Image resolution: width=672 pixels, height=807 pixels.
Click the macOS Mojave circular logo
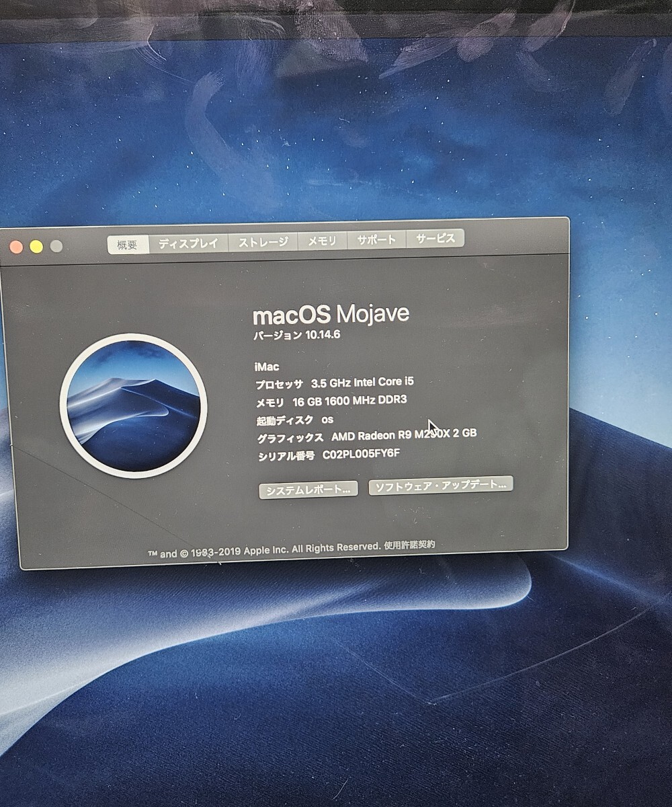[x=133, y=406]
